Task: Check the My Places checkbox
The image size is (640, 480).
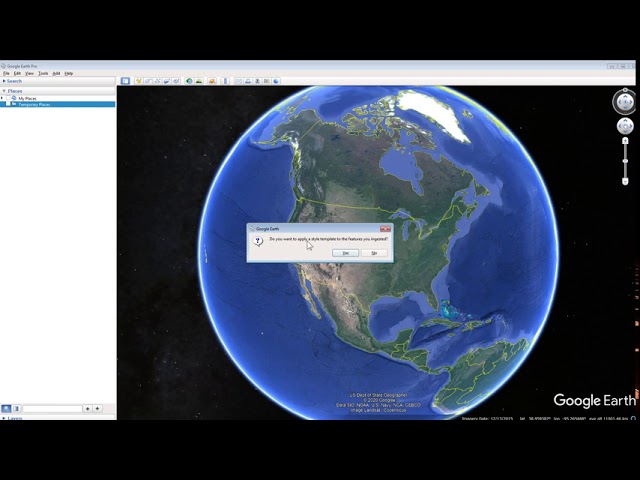Action: pyautogui.click(x=8, y=98)
